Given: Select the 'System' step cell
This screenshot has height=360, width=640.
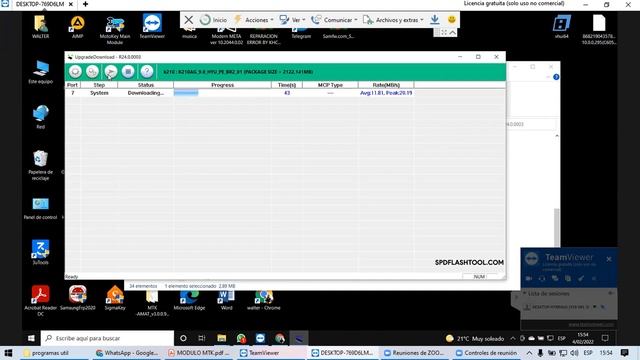Looking at the screenshot, I should 99,93.
